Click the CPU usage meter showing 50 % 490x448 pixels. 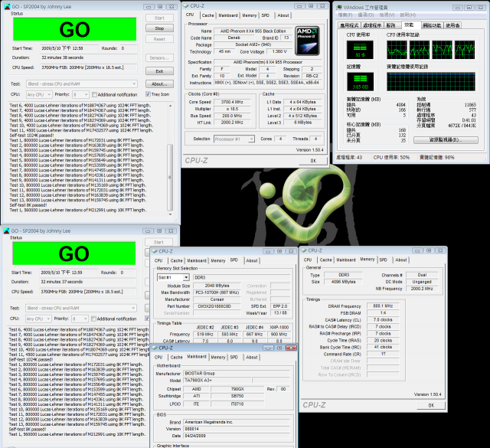(360, 50)
